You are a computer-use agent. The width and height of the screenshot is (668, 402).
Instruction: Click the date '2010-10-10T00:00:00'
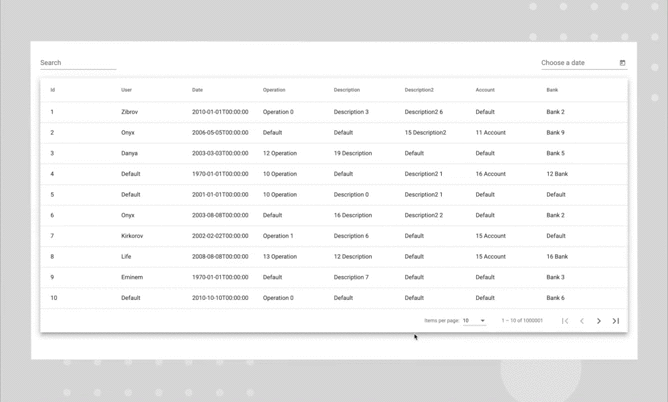click(220, 298)
